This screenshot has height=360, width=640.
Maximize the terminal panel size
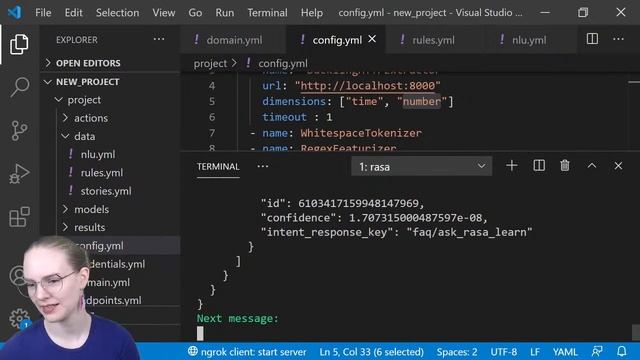coord(592,166)
